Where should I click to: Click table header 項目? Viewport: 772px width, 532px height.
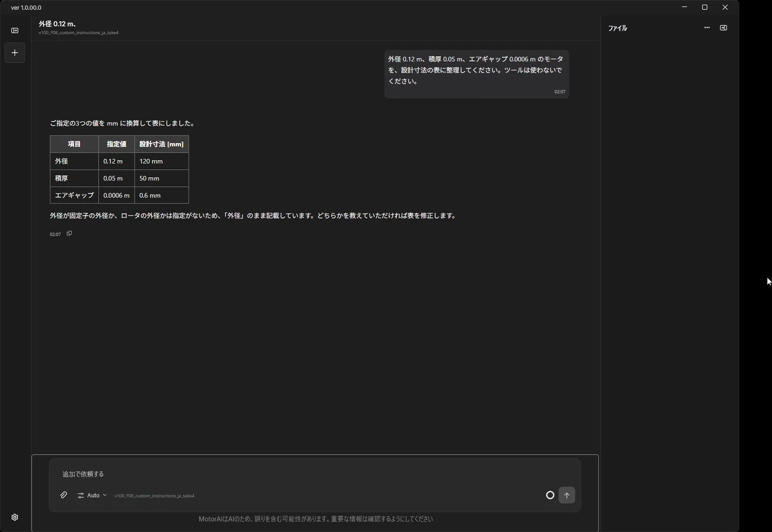(75, 144)
